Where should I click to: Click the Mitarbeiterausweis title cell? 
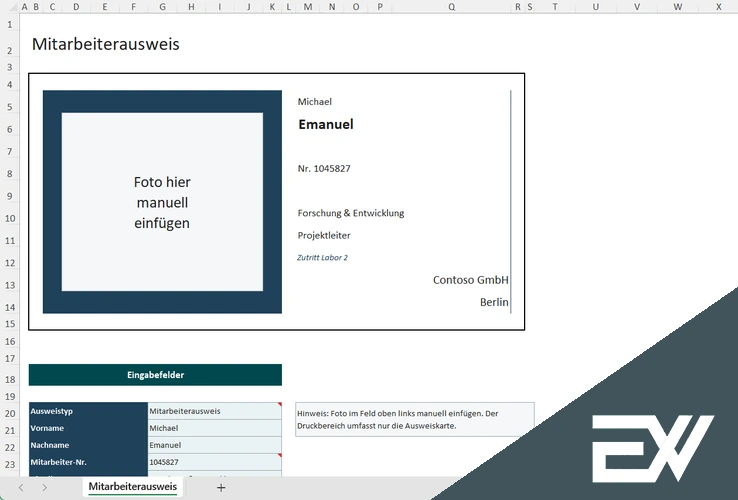[x=106, y=44]
